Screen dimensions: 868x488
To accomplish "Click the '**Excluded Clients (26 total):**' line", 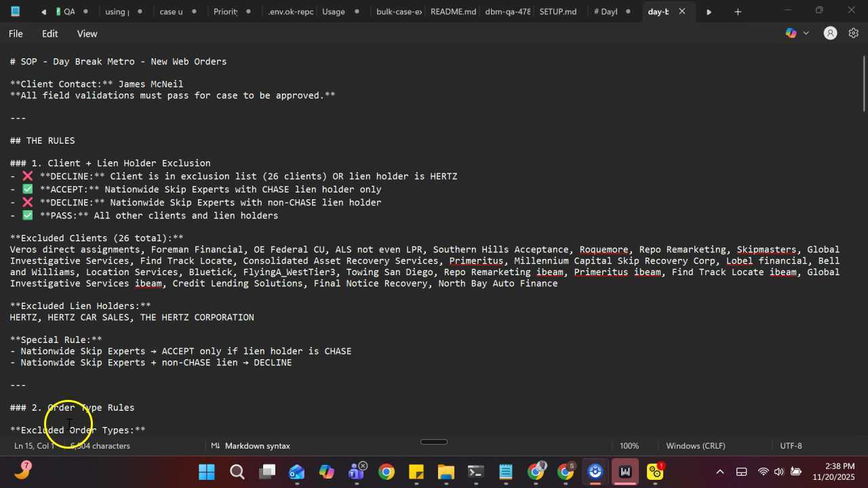I will click(x=96, y=239).
